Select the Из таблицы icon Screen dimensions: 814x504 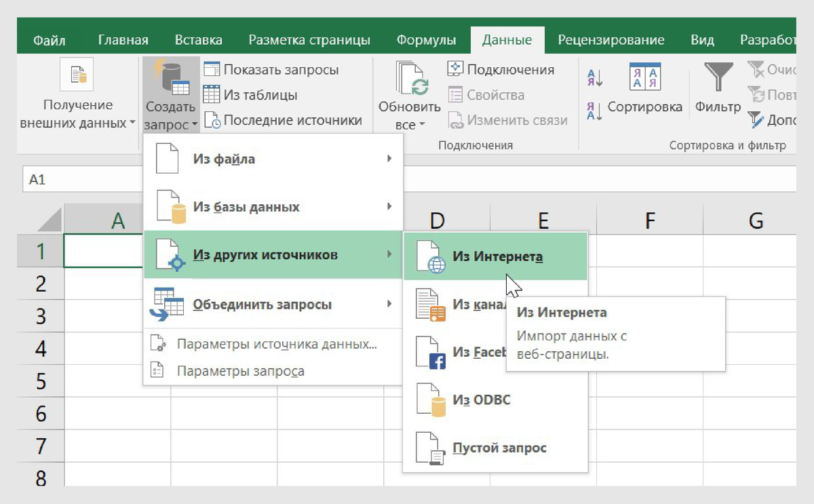coord(210,95)
